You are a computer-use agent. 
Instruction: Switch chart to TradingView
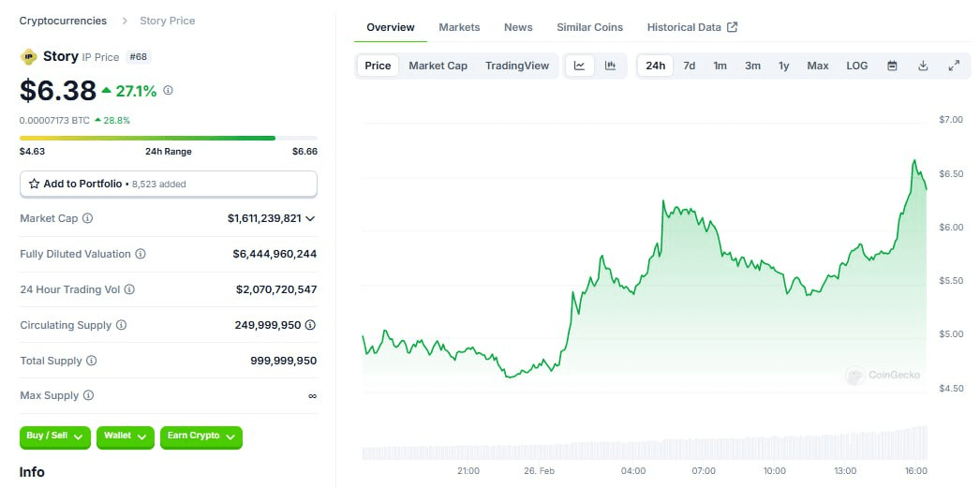pyautogui.click(x=517, y=66)
